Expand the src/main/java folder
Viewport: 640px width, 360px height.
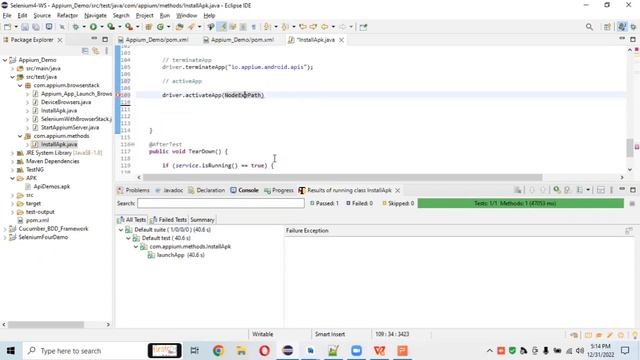coord(13,69)
